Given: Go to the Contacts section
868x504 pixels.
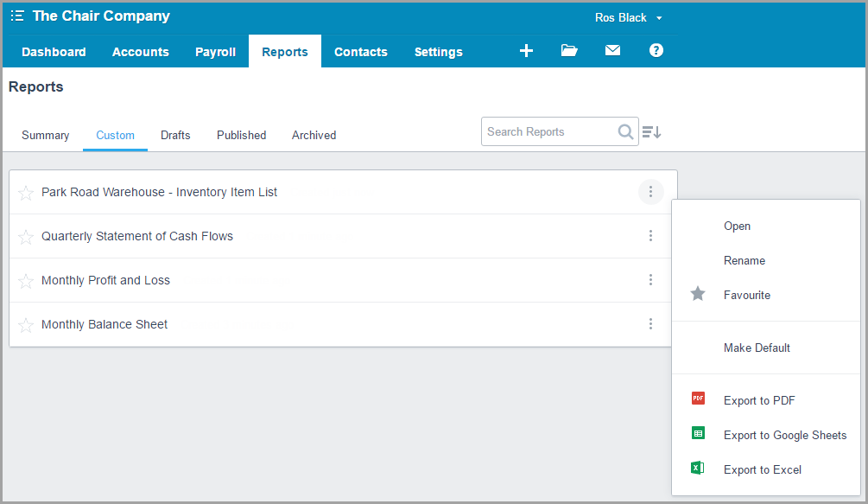Looking at the screenshot, I should point(360,52).
